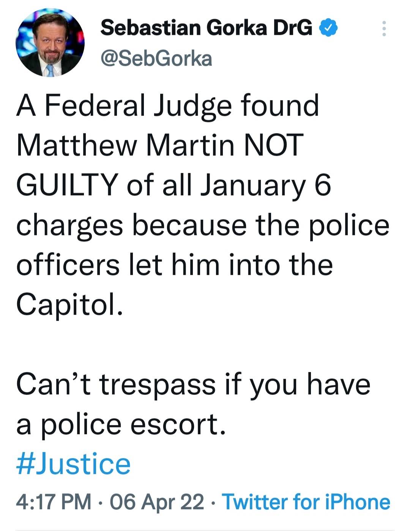
Task: Click the word "charges" in the tweet
Action: 69,225
